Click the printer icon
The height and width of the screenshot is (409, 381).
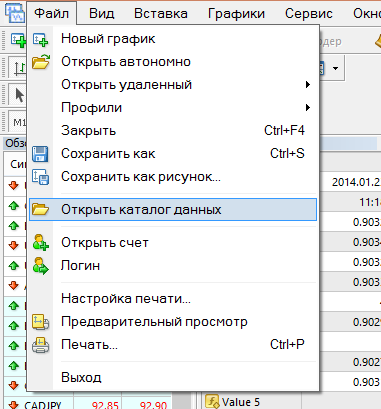pyautogui.click(x=40, y=345)
